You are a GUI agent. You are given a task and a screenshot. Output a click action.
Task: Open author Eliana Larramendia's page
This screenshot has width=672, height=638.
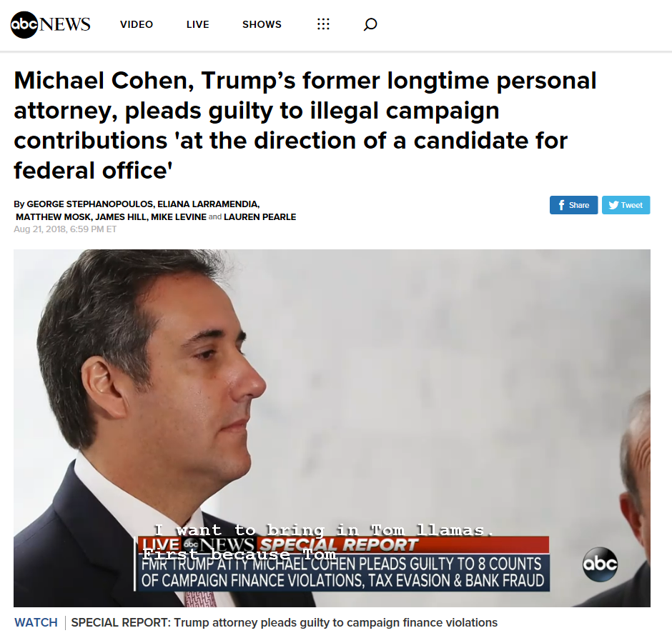click(208, 204)
